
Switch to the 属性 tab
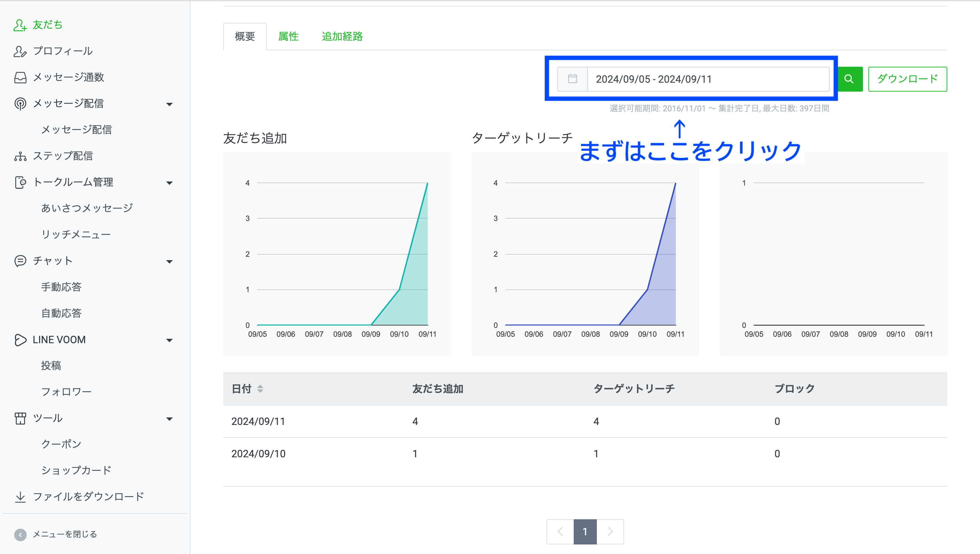pyautogui.click(x=288, y=36)
